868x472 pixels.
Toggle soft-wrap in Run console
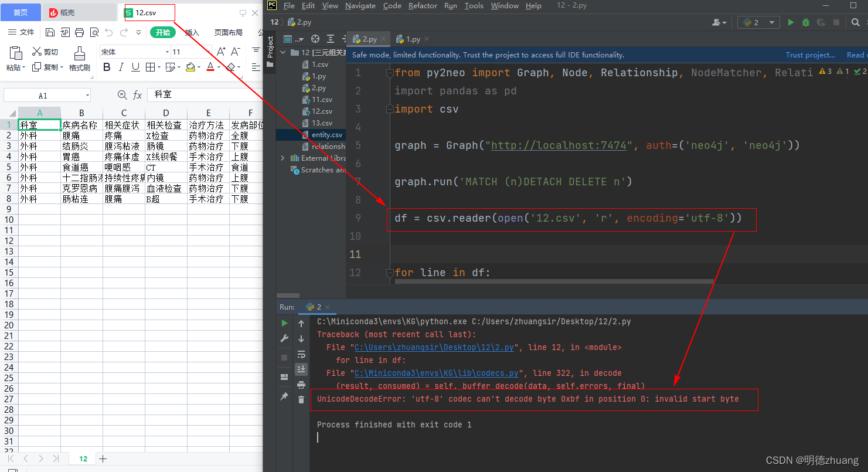click(x=301, y=354)
